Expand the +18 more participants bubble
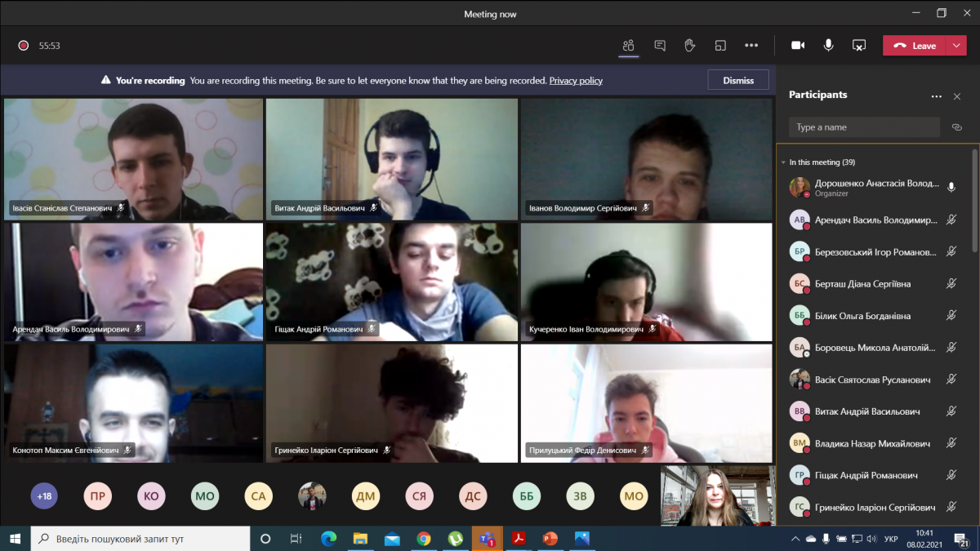This screenshot has height=551, width=980. [44, 495]
